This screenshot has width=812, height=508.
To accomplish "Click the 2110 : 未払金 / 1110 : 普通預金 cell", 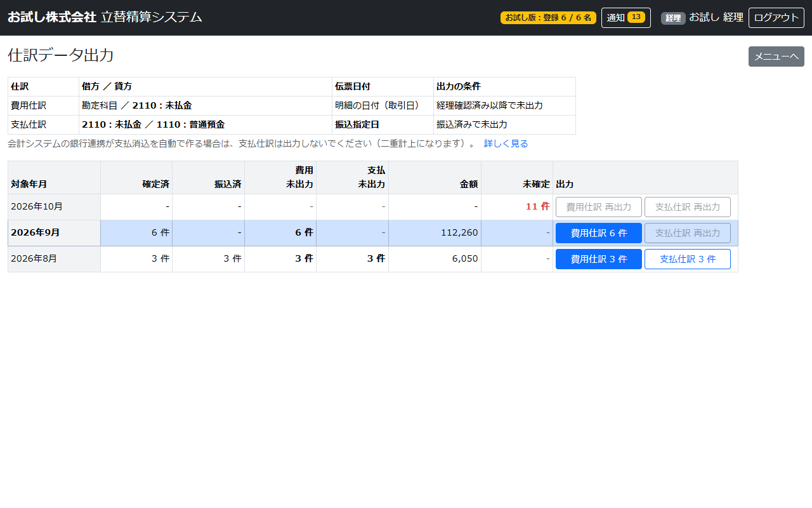I will pyautogui.click(x=206, y=124).
